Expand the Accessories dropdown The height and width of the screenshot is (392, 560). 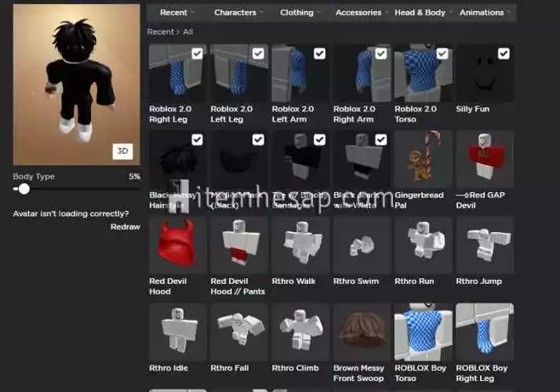361,13
